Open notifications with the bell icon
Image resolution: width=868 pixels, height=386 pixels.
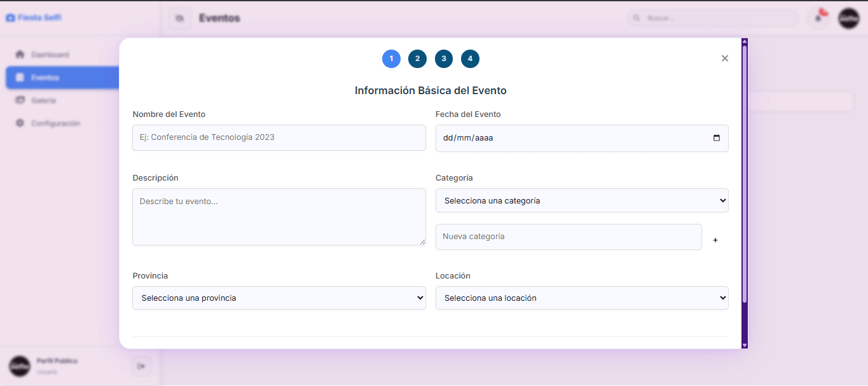point(818,18)
